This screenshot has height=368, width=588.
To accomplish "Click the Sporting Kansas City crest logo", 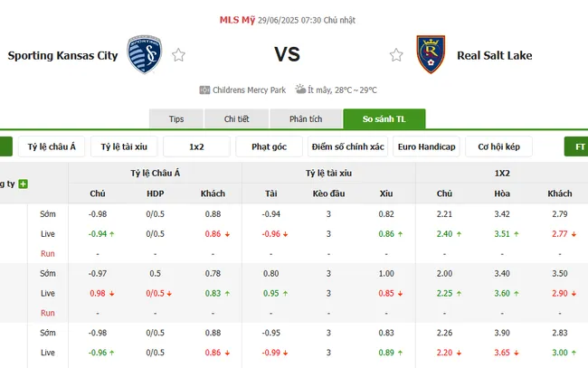I will point(145,54).
